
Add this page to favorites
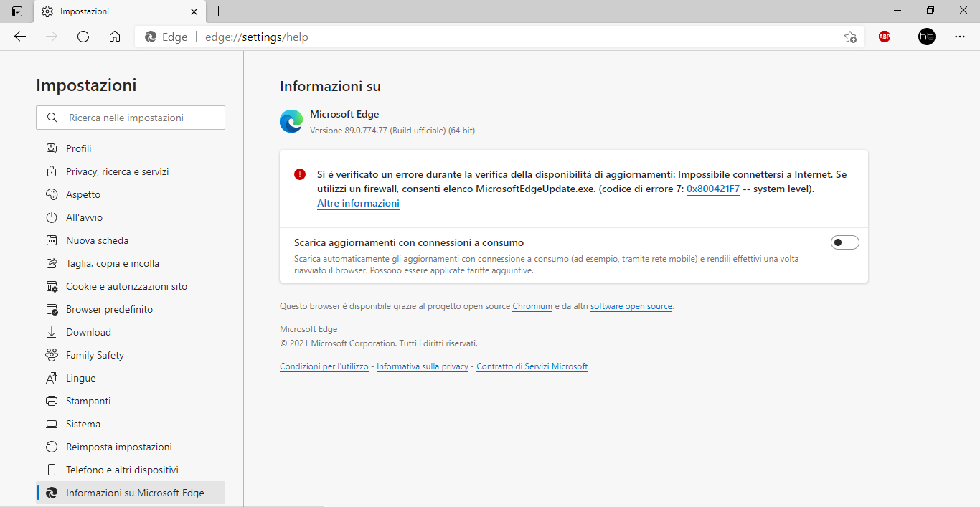coord(850,37)
